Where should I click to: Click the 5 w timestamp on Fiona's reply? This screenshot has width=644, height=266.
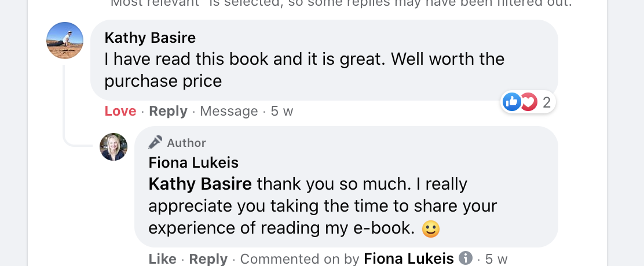click(x=496, y=258)
